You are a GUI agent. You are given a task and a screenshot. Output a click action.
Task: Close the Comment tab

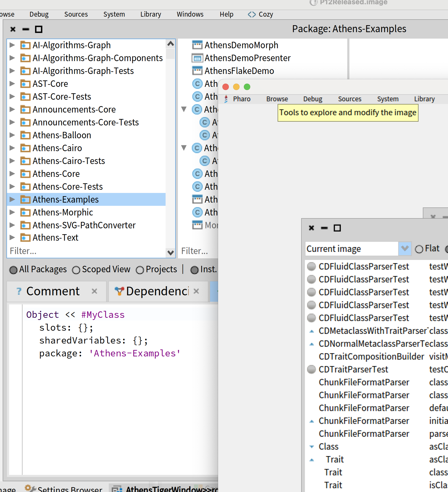point(94,291)
